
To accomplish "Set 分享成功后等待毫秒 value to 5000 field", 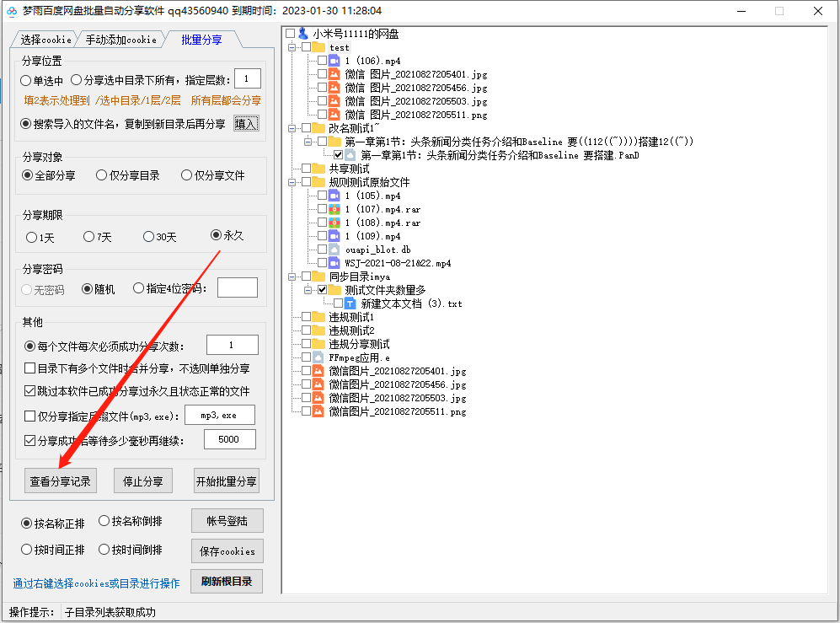I will 229,438.
